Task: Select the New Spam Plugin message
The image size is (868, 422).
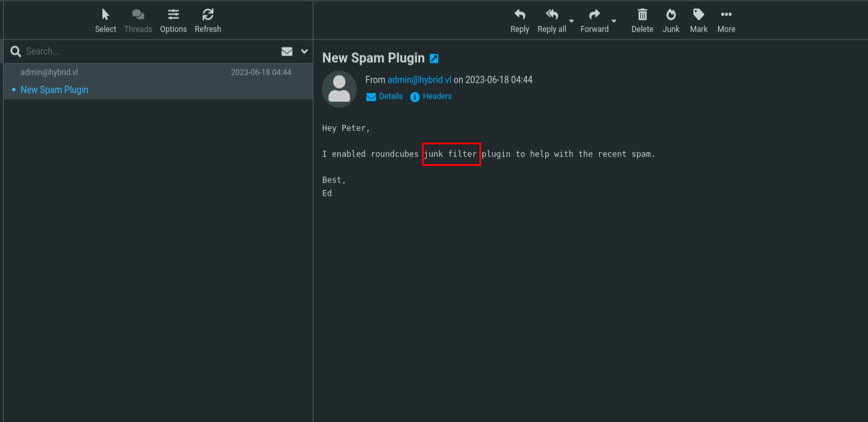Action: [x=159, y=81]
